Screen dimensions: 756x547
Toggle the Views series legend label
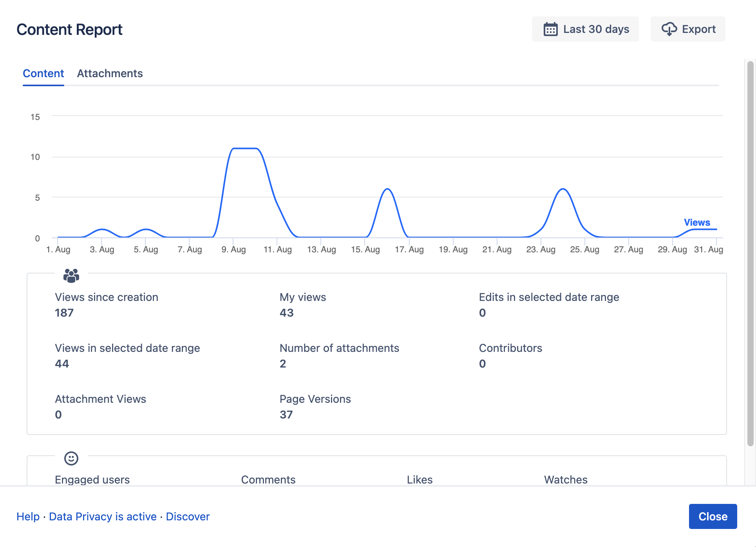(696, 222)
